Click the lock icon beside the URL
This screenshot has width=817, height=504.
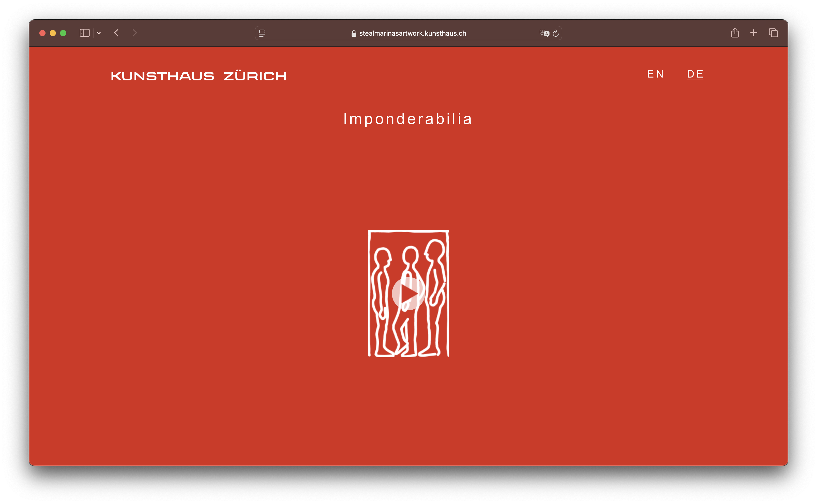click(354, 33)
